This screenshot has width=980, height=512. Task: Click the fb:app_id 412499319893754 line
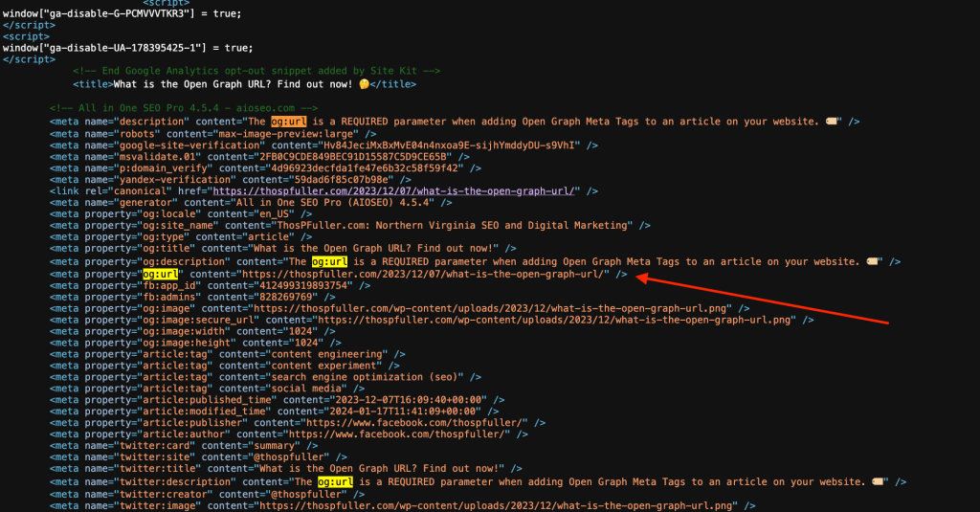[x=210, y=286]
